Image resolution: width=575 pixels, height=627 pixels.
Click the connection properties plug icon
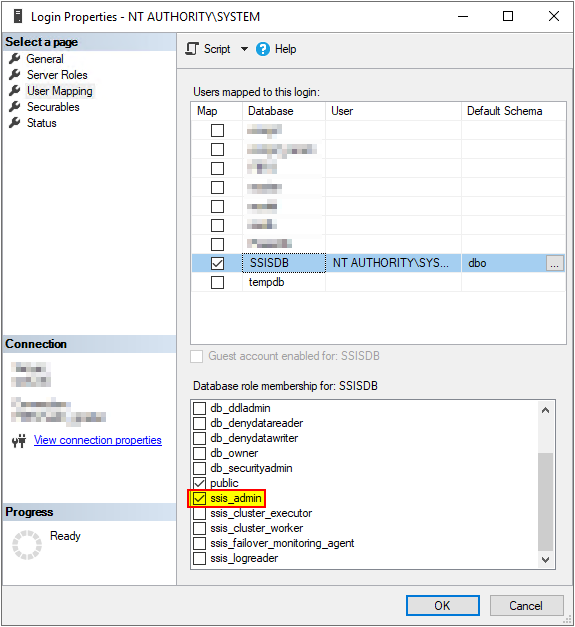pos(19,441)
